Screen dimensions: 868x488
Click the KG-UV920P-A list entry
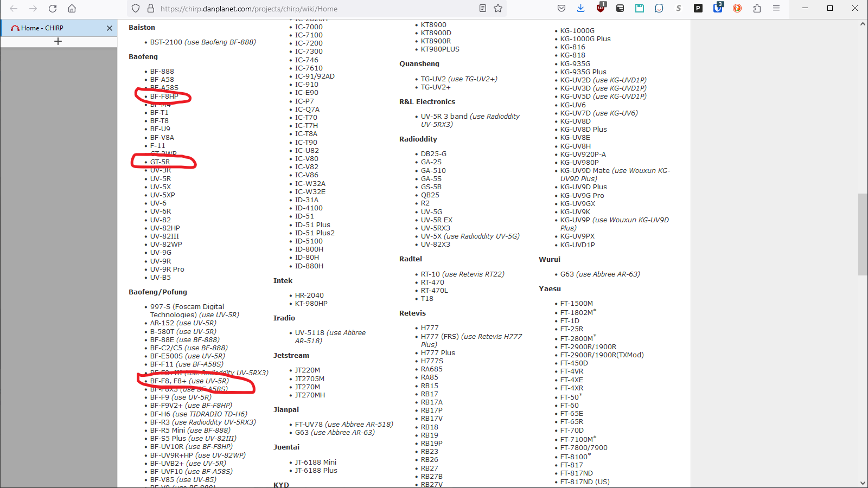(x=583, y=155)
